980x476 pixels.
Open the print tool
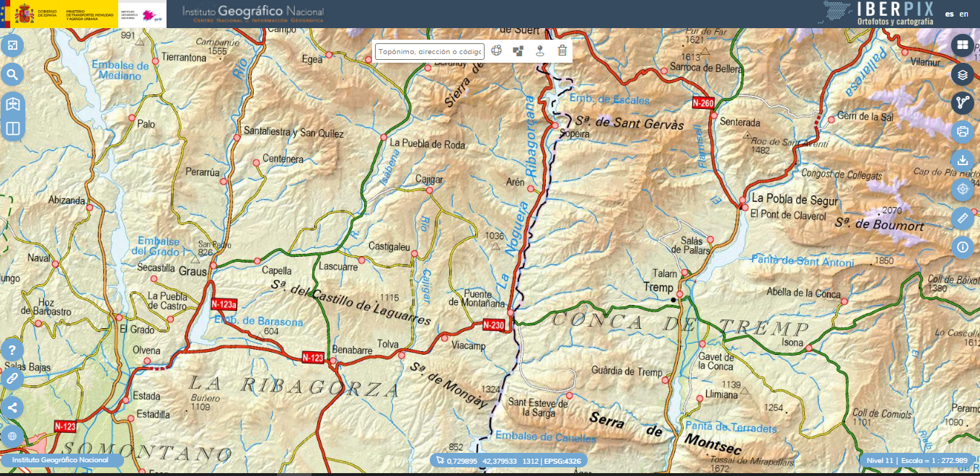[962, 131]
